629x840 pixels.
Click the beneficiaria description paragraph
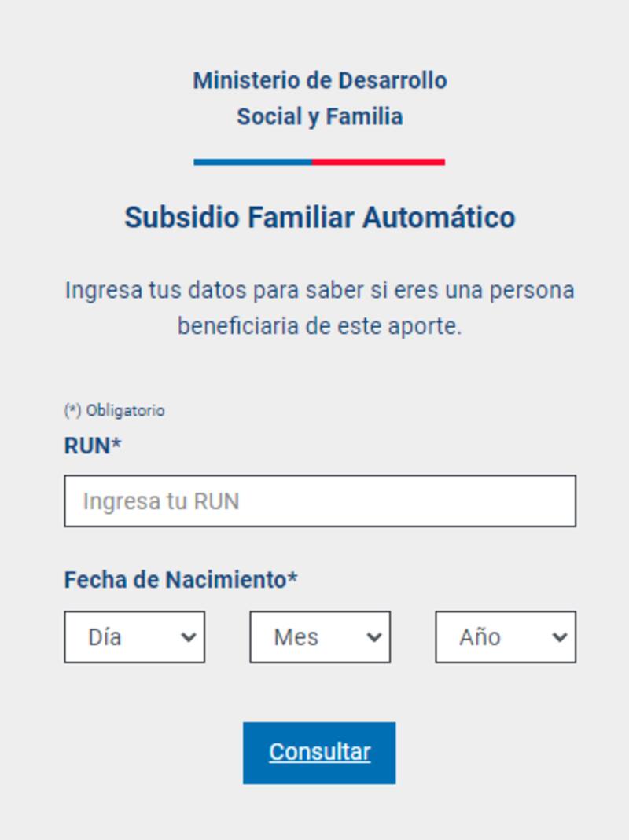(x=319, y=307)
